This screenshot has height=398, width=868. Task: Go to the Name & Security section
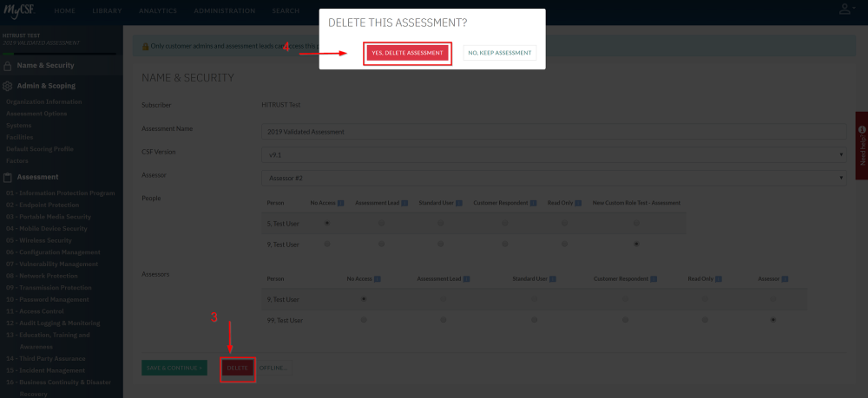coord(45,66)
